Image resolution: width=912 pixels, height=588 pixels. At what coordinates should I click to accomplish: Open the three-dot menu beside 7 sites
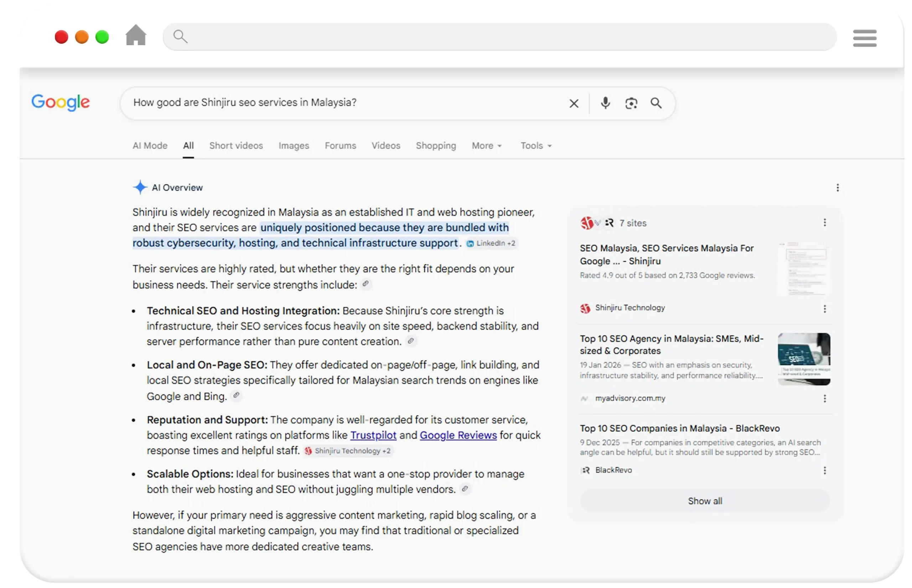[x=825, y=223]
